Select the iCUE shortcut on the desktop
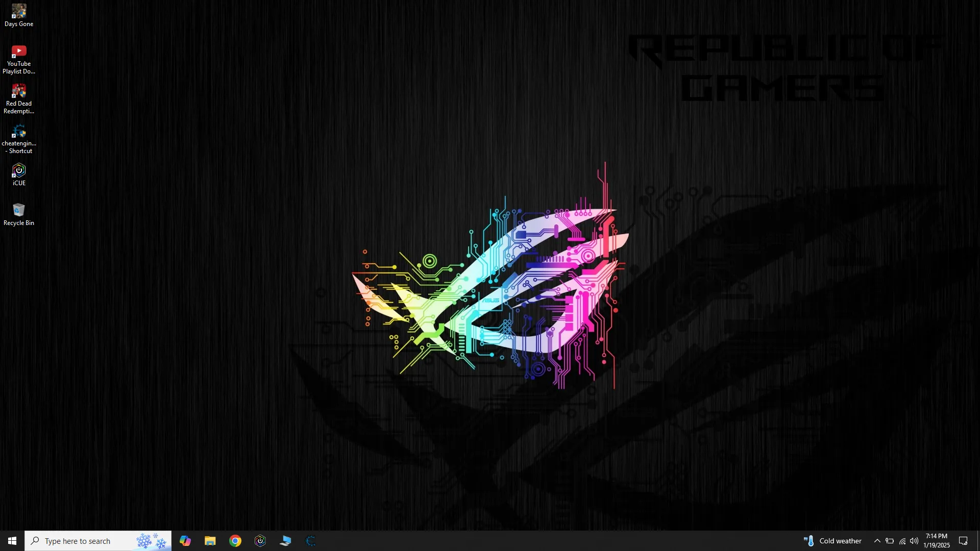 (19, 175)
